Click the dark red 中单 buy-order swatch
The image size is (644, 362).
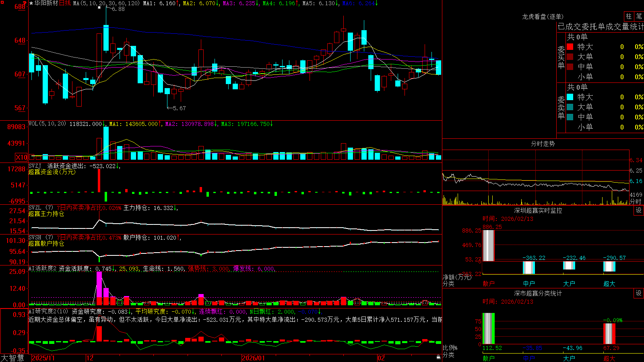pos(570,67)
